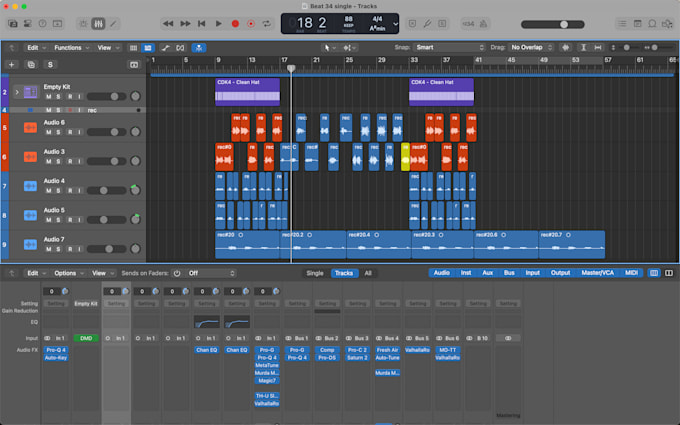
Task: Click the Duplicate Track button
Action: pos(31,65)
